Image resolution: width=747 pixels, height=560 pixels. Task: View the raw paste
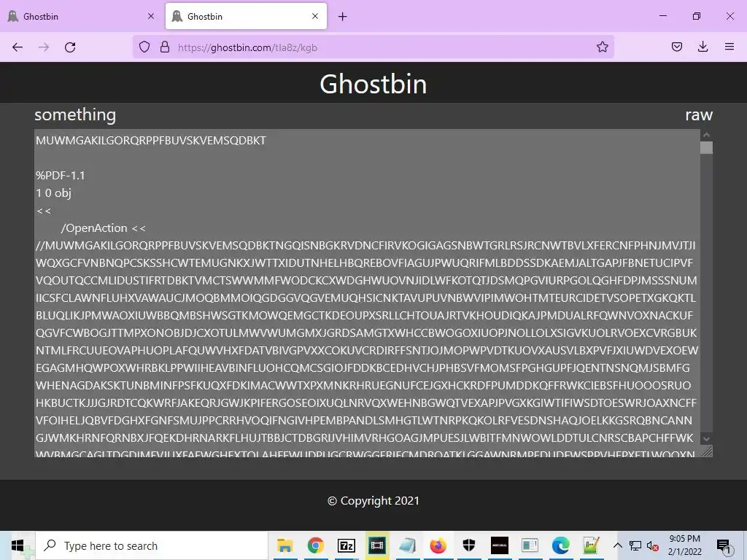click(698, 114)
